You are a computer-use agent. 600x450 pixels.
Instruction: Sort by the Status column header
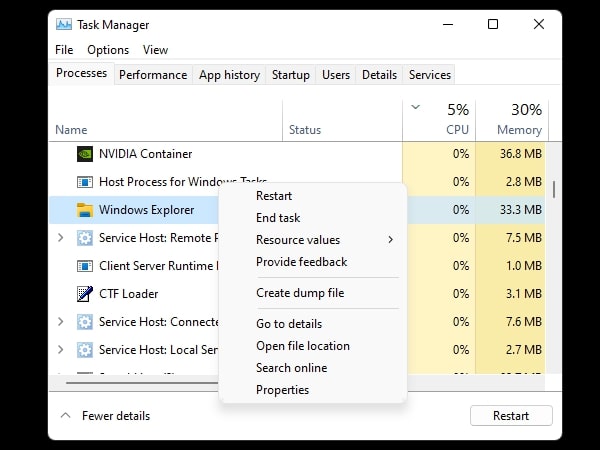[305, 130]
